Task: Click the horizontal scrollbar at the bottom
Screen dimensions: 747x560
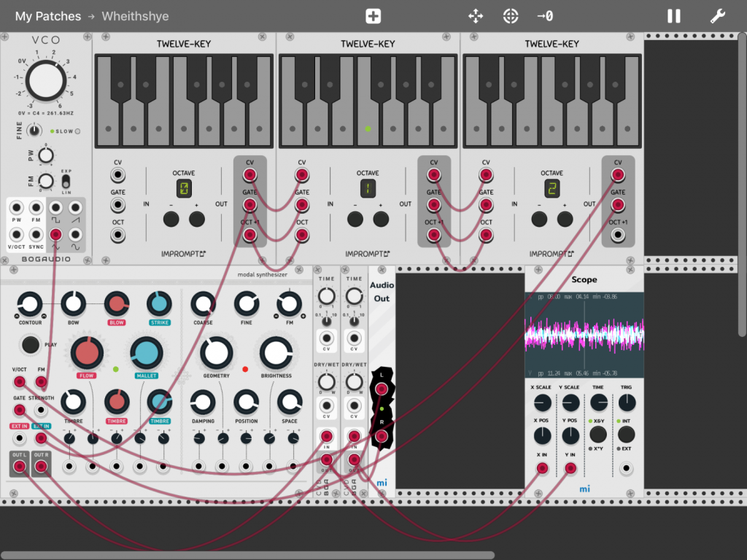Action: coord(248,555)
